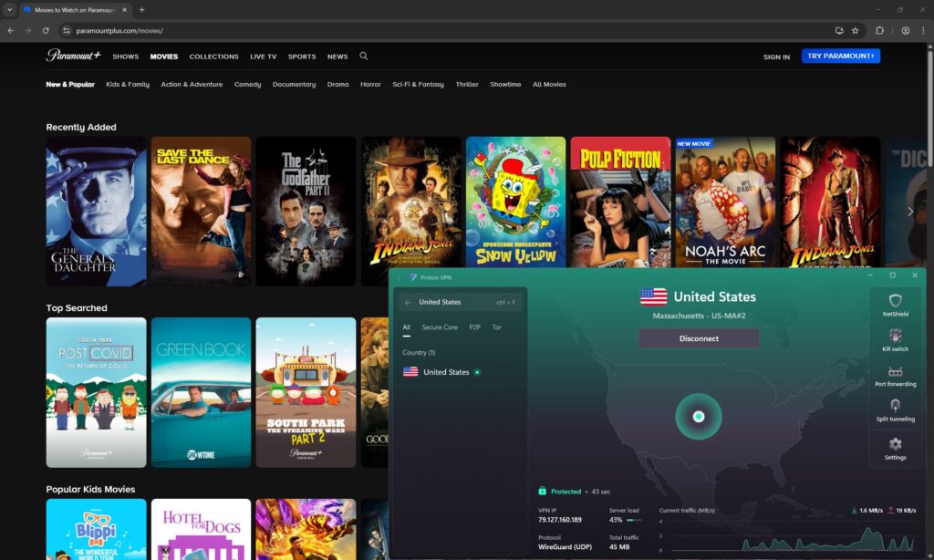
Task: Click the Paramount+ search magnifier icon
Action: pos(363,56)
